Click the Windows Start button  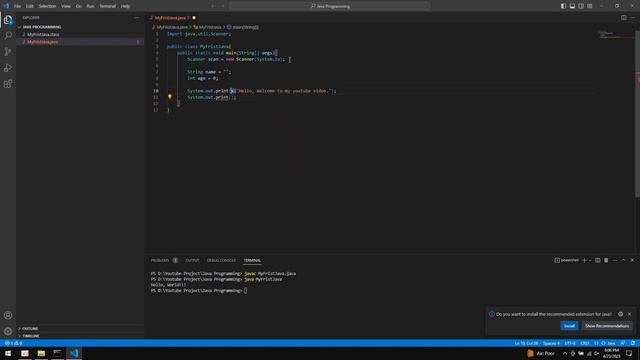pyautogui.click(x=8, y=353)
